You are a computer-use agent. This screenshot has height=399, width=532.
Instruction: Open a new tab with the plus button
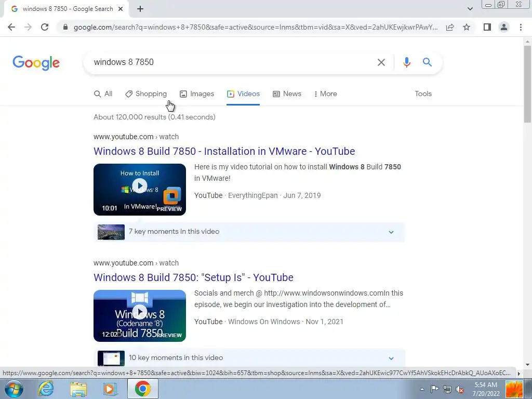[140, 9]
